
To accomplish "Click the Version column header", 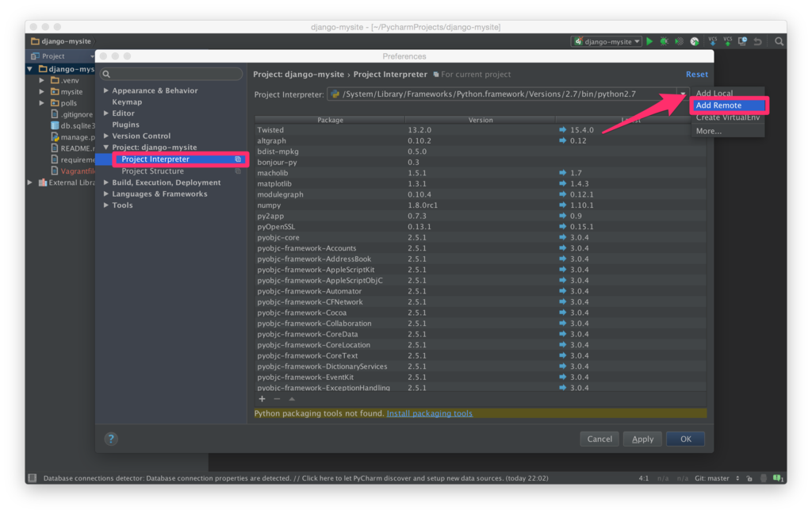I will 481,120.
